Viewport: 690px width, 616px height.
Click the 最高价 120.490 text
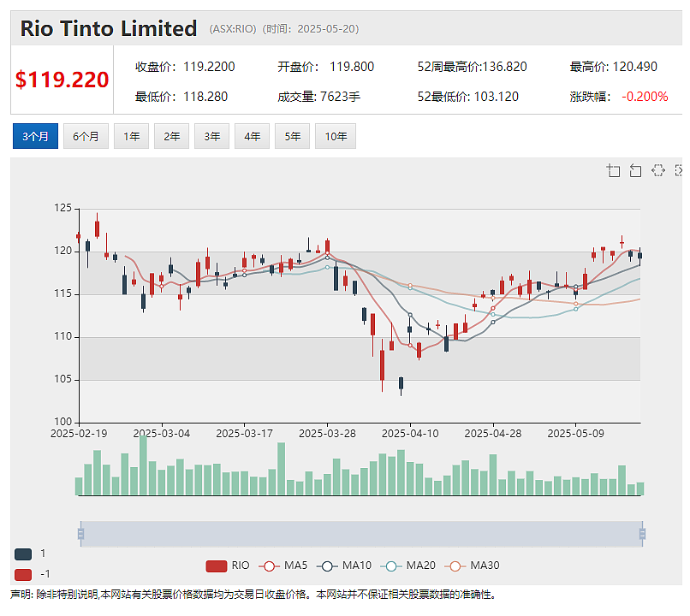coord(614,67)
